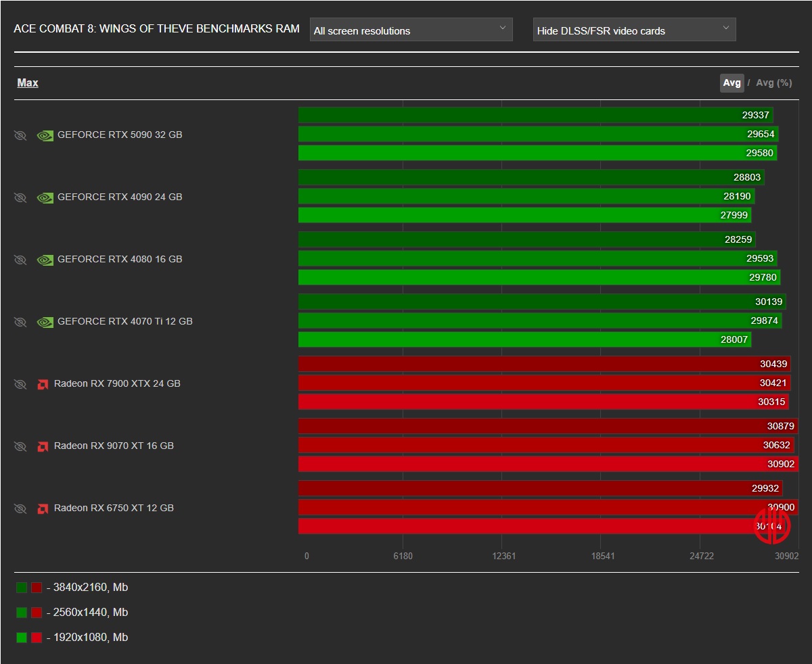Viewport: 812px width, 664px height.
Task: Open the Hide DLSS/FSR video cards dropdown
Action: [x=635, y=30]
